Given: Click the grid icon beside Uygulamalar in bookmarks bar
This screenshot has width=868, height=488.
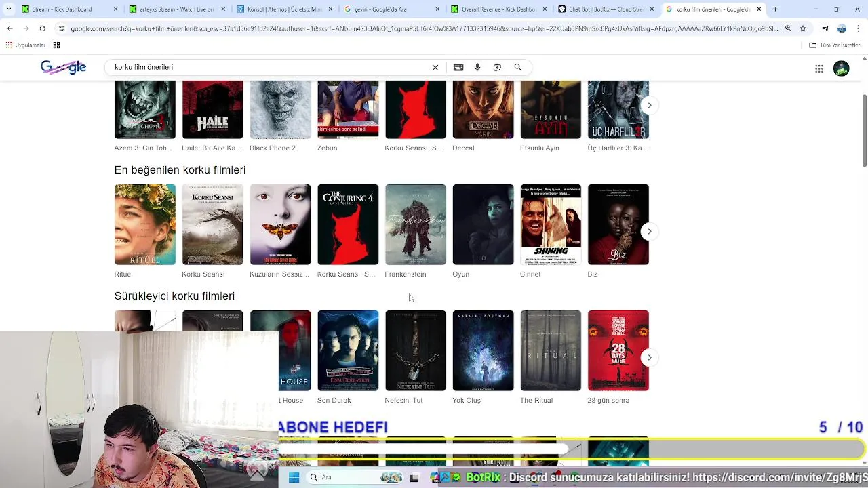Looking at the screenshot, I should [56, 45].
